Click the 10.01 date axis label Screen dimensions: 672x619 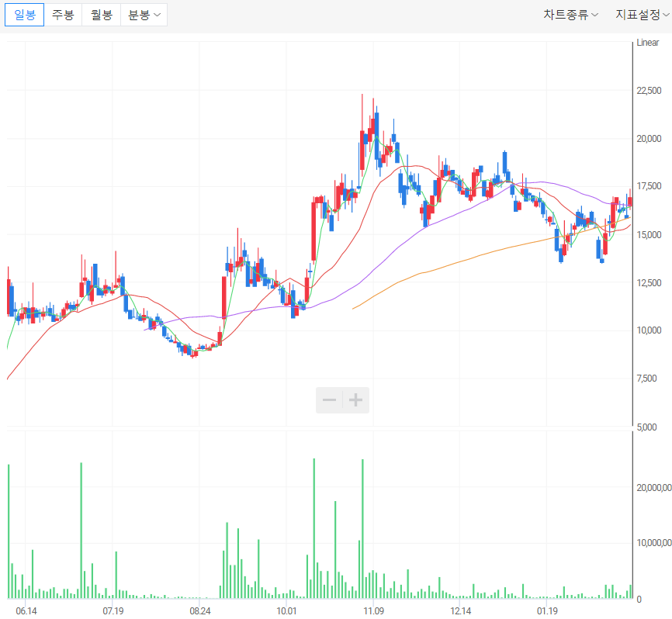(x=286, y=611)
